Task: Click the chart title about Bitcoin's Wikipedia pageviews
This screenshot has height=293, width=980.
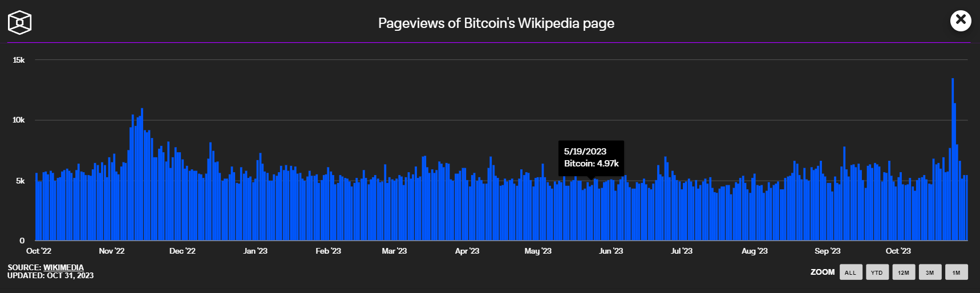Action: coord(496,23)
